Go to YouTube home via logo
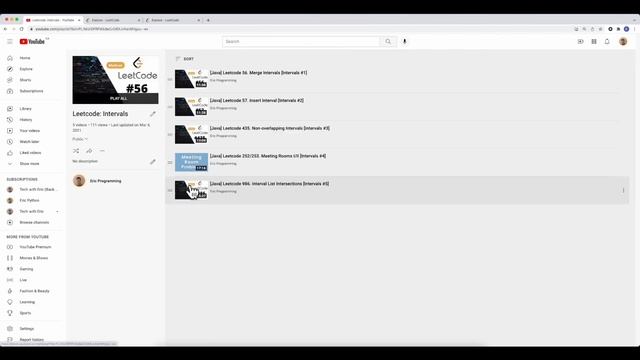The width and height of the screenshot is (640, 360). 32,42
